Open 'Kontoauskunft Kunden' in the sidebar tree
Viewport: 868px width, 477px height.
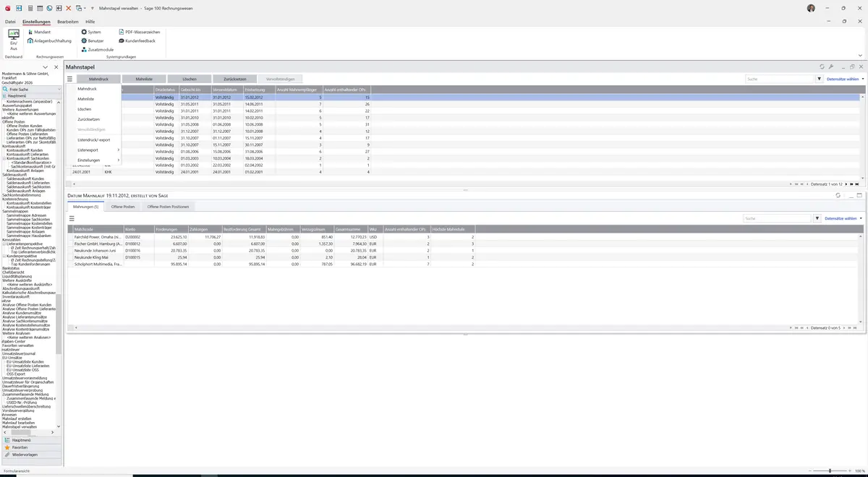tap(24, 150)
